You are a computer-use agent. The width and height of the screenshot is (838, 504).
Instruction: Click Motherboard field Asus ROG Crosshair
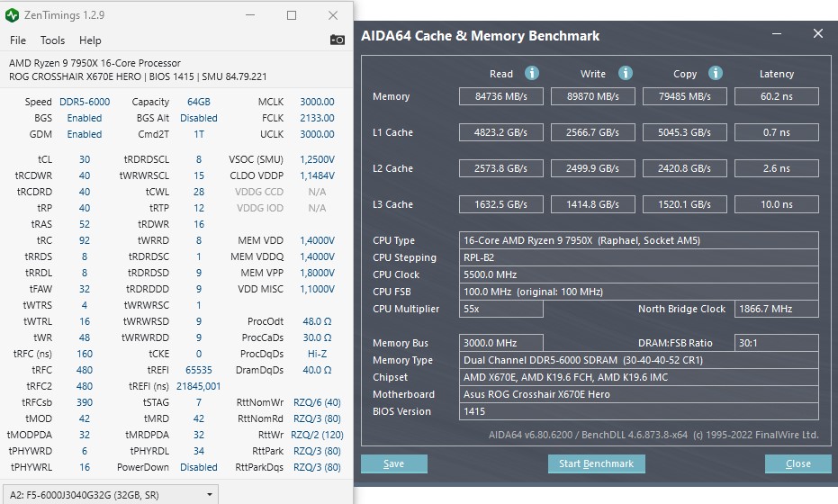[639, 394]
